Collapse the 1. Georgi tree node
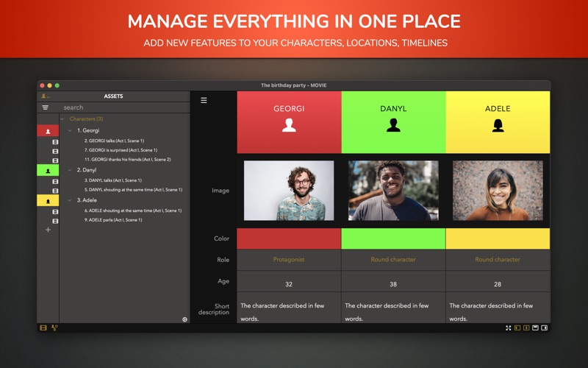 [x=69, y=131]
